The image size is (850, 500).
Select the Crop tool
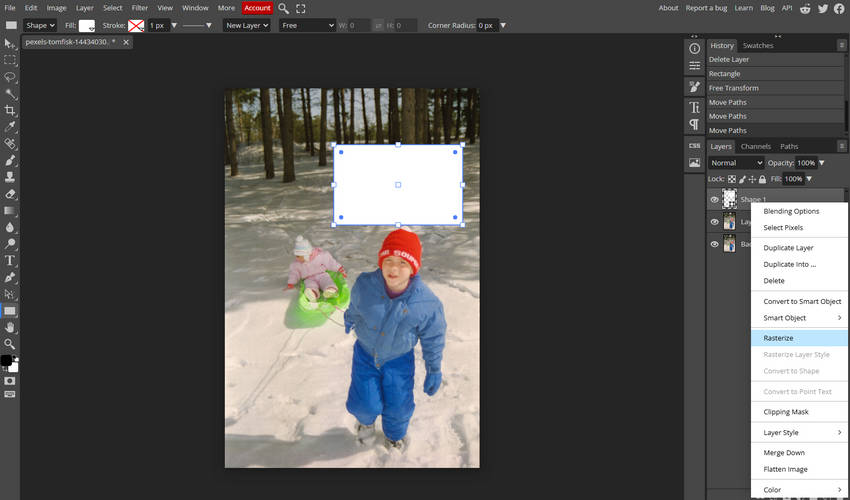(10, 111)
